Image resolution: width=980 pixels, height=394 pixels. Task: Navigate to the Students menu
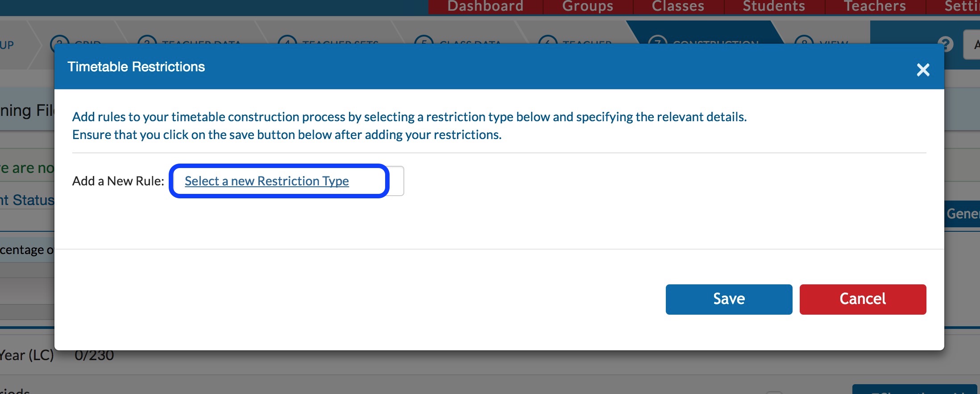pos(774,6)
